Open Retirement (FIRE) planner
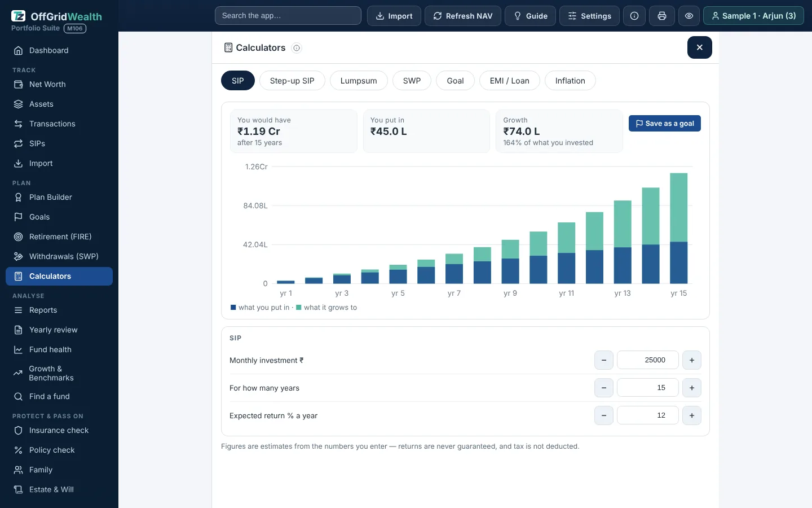The width and height of the screenshot is (812, 508). 59,237
